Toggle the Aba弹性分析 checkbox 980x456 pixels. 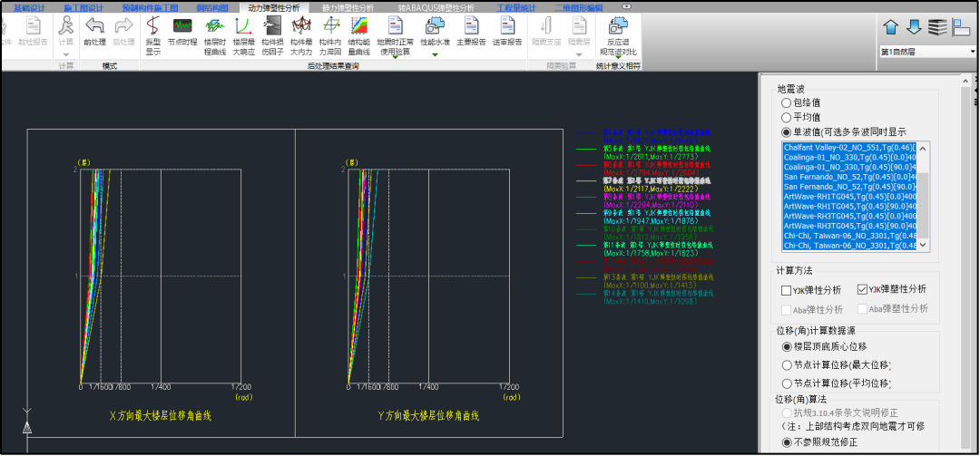pyautogui.click(x=786, y=309)
